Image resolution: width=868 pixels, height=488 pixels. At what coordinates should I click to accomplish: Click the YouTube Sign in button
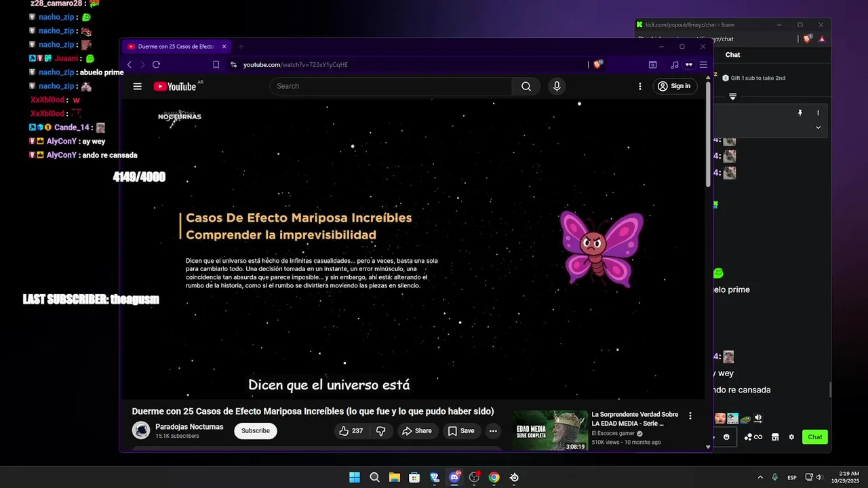[x=674, y=86]
